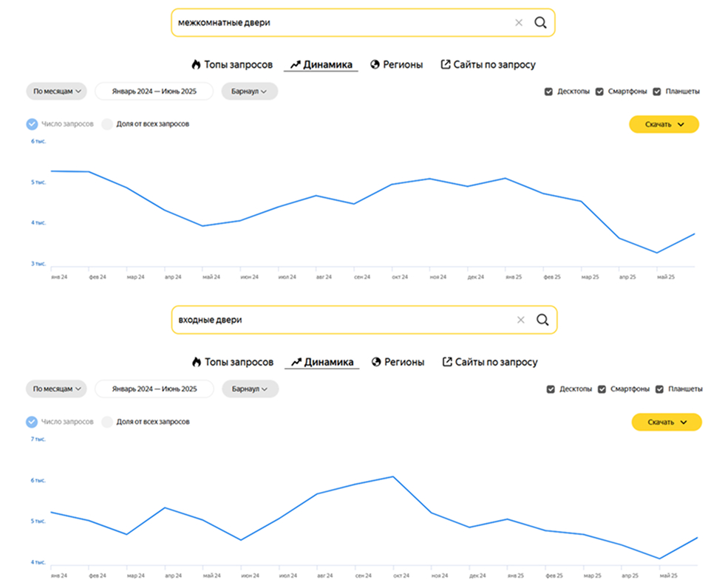Screen dimensions: 725x588
Task: Switch to Динамика tab in top panel
Action: (321, 65)
